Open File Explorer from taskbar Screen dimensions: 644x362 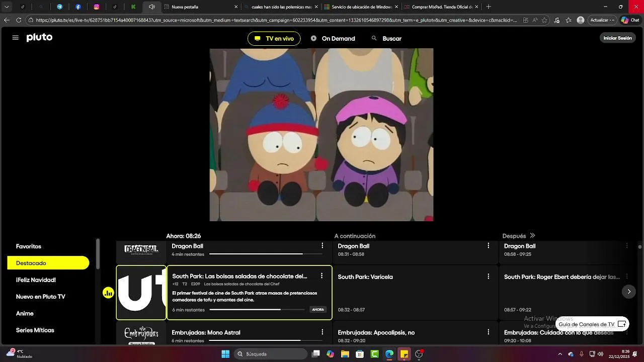tap(345, 354)
